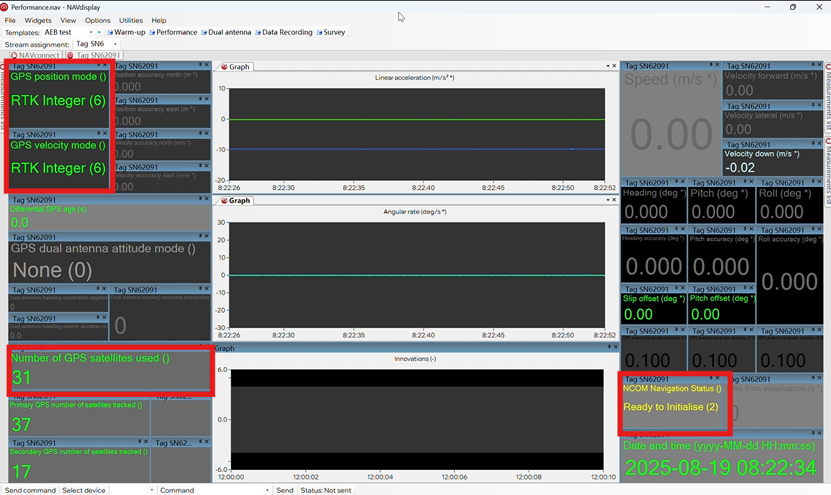Close the NCOM Navigation Status widget
This screenshot has height=495, width=831.
click(x=718, y=378)
